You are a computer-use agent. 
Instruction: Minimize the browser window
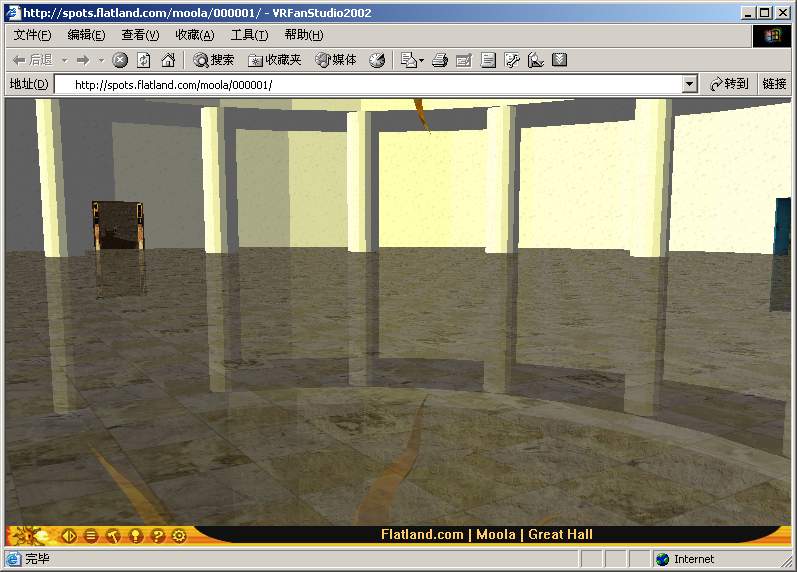pyautogui.click(x=748, y=13)
